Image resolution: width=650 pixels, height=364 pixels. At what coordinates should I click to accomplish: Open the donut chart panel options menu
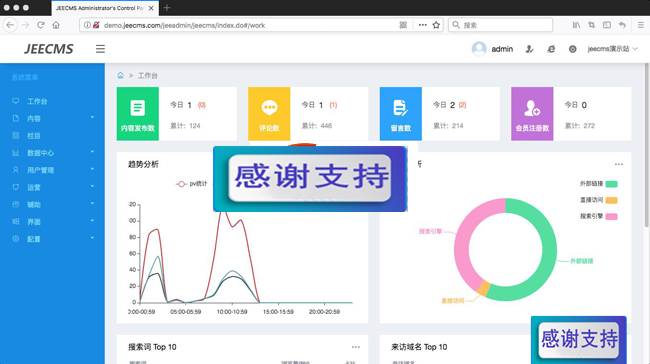[x=618, y=165]
